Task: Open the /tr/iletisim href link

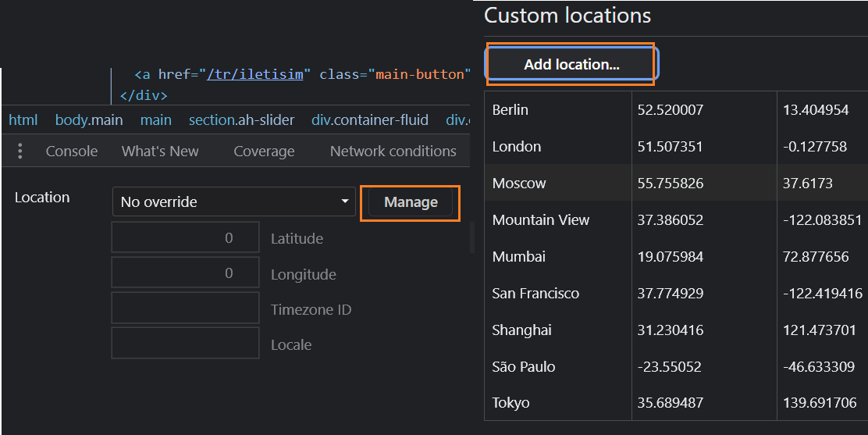Action: click(x=254, y=74)
